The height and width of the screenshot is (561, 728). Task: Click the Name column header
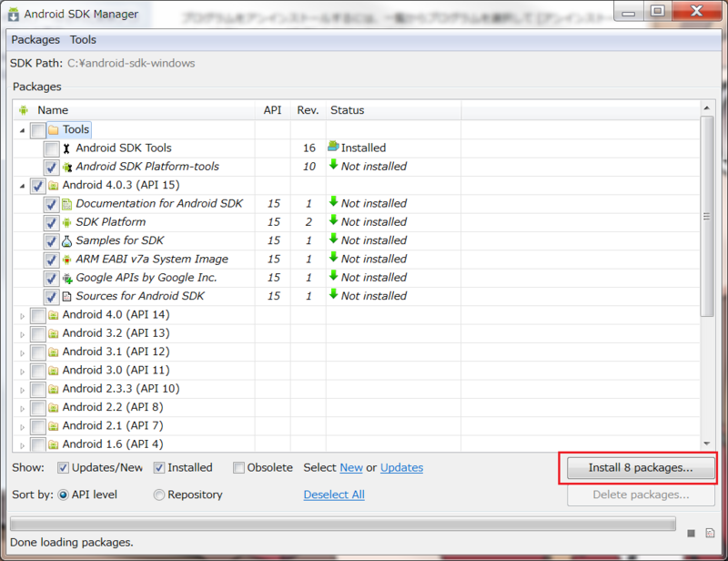pos(134,110)
